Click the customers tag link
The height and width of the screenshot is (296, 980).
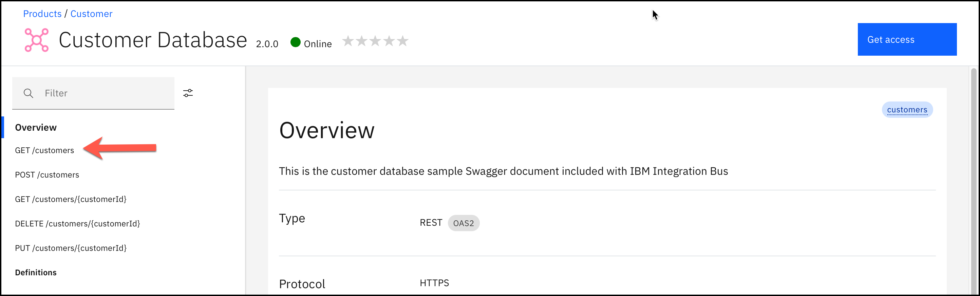tap(907, 110)
